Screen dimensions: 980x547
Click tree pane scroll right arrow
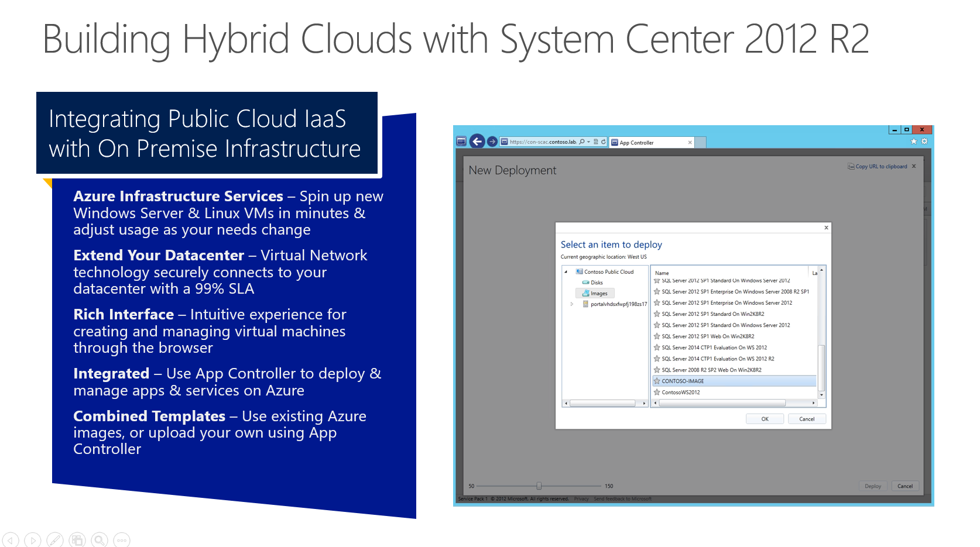click(x=644, y=403)
